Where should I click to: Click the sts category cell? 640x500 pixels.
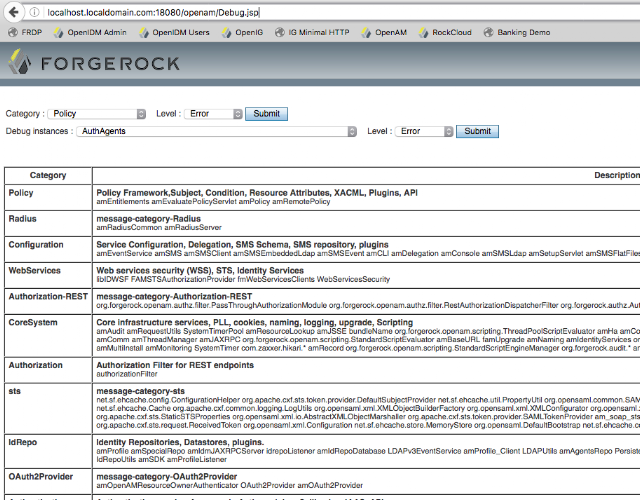(x=48, y=408)
